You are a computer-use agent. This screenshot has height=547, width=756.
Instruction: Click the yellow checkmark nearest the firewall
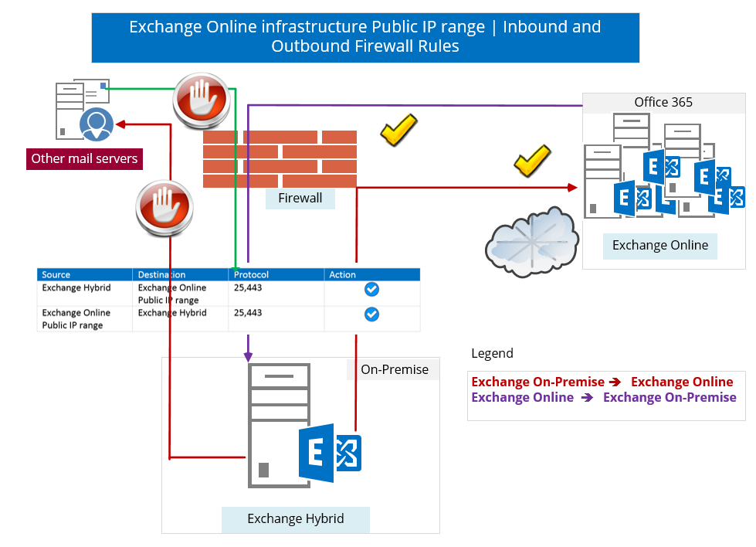point(398,130)
